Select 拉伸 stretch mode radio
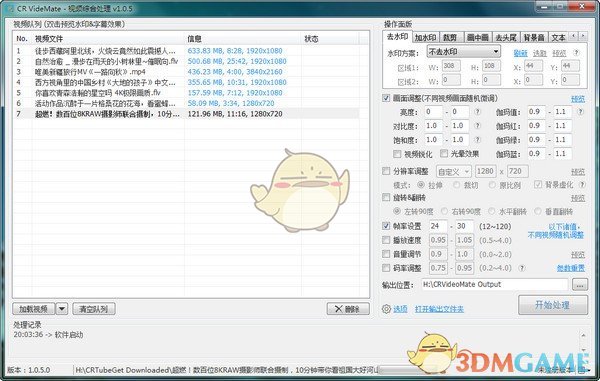Screen dimensions: 600x381 [421, 185]
